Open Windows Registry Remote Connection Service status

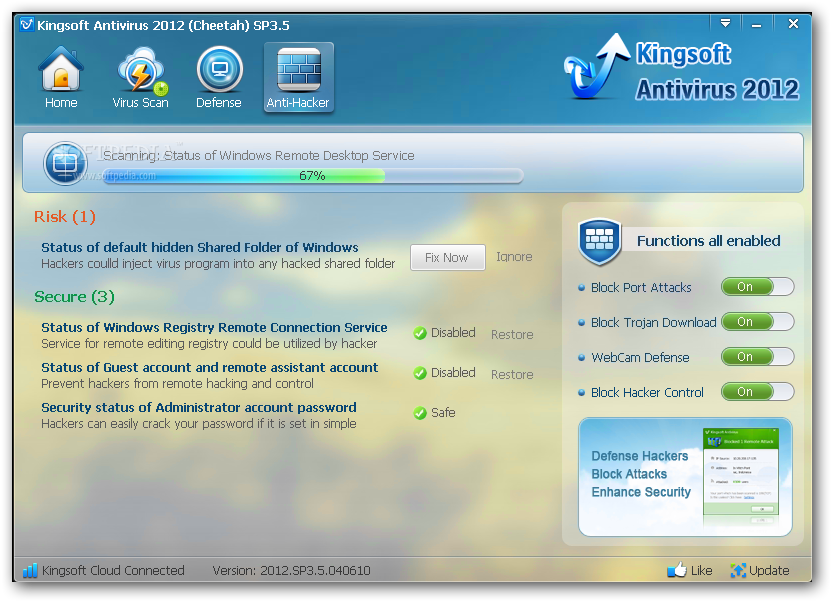[x=214, y=327]
